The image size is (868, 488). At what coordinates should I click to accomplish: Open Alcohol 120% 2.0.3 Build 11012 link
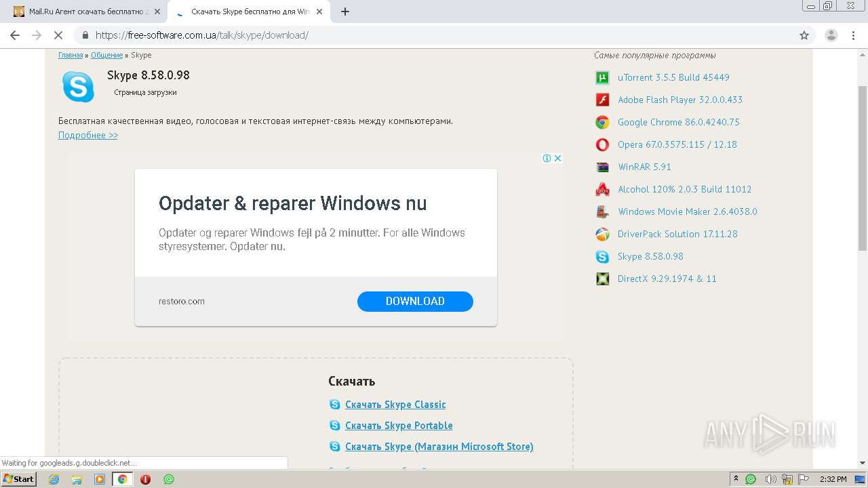(685, 189)
